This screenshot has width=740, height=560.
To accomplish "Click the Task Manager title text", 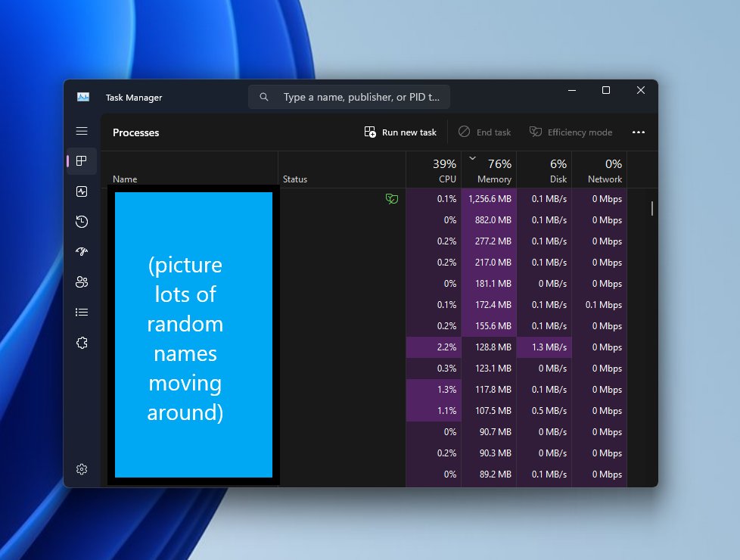I will [134, 98].
